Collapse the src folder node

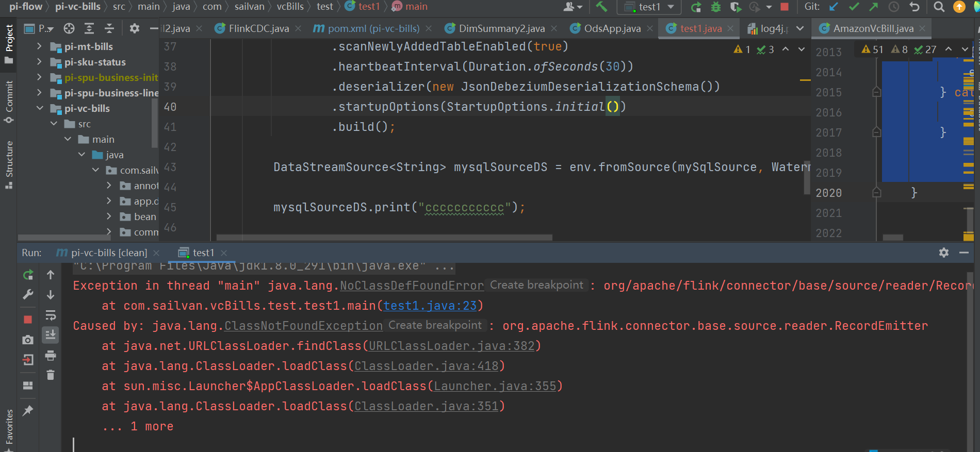point(54,124)
